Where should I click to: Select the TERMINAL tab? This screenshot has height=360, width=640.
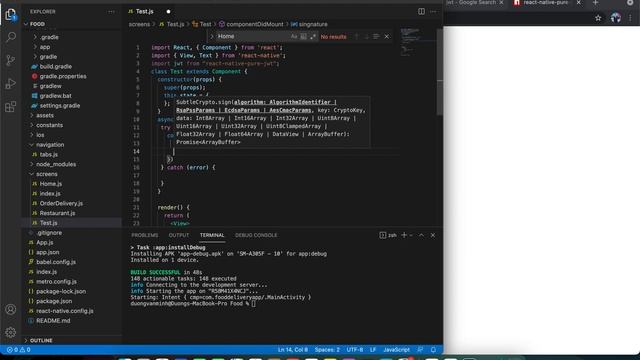212,235
